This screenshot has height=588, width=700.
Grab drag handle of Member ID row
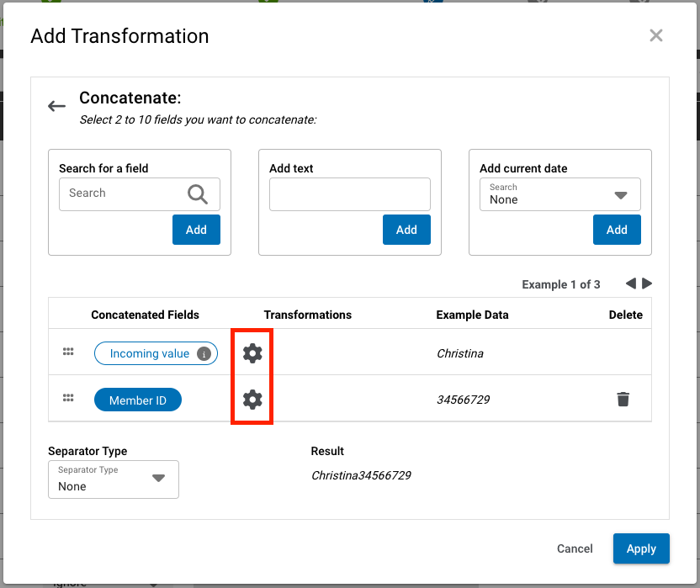click(x=69, y=399)
